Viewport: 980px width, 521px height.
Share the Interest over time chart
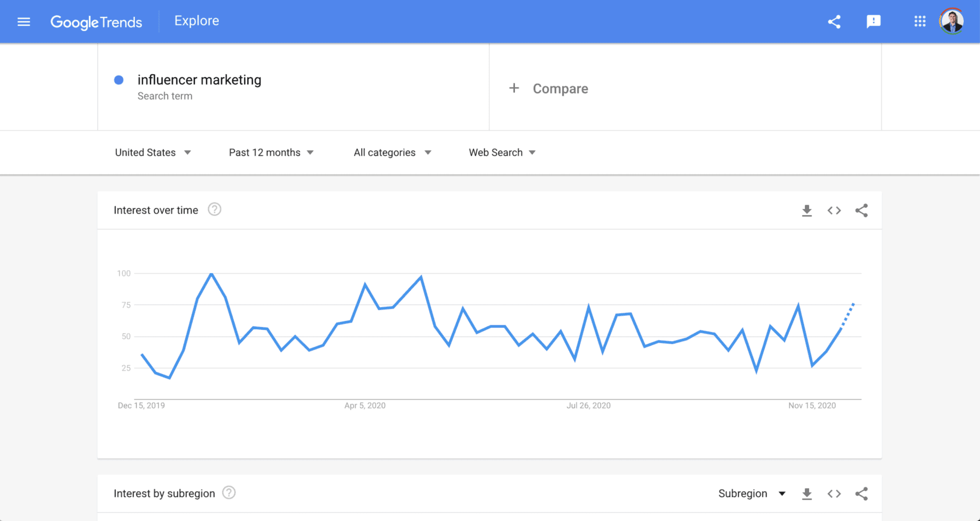[861, 211]
